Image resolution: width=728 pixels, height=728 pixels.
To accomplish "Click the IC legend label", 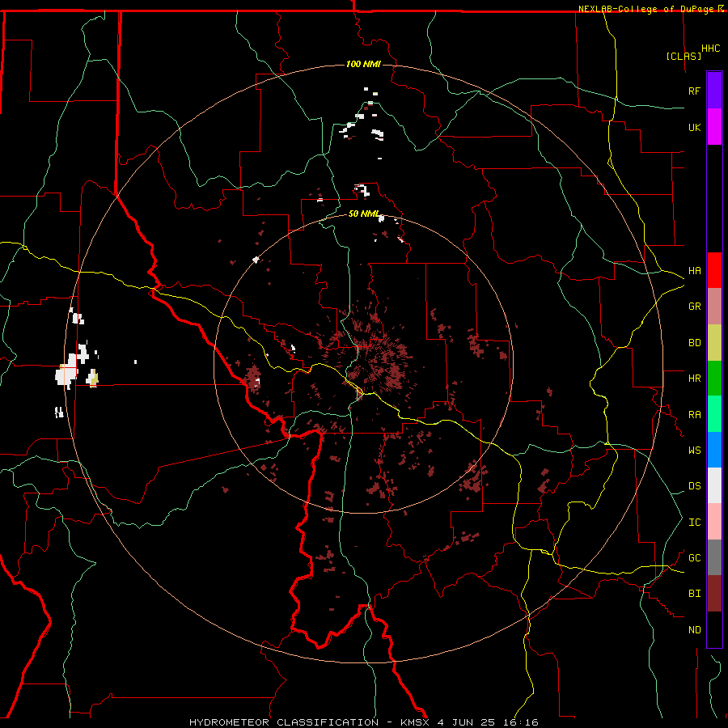I will pyautogui.click(x=694, y=523).
